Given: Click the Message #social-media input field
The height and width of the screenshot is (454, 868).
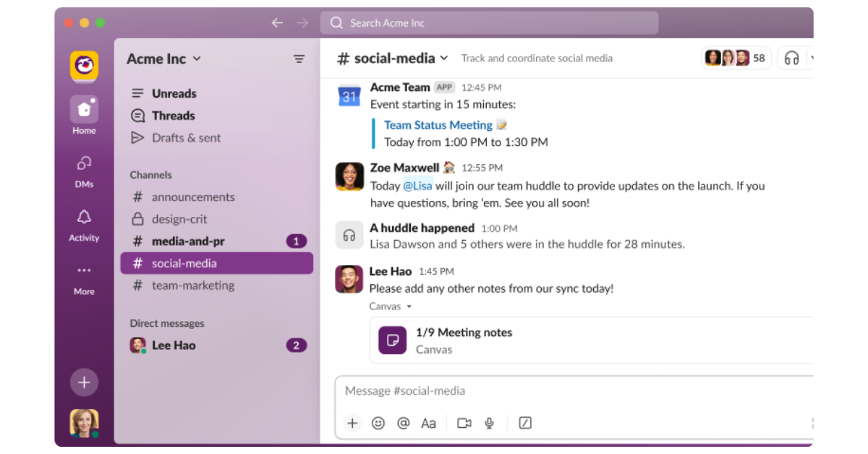Looking at the screenshot, I should click(574, 391).
